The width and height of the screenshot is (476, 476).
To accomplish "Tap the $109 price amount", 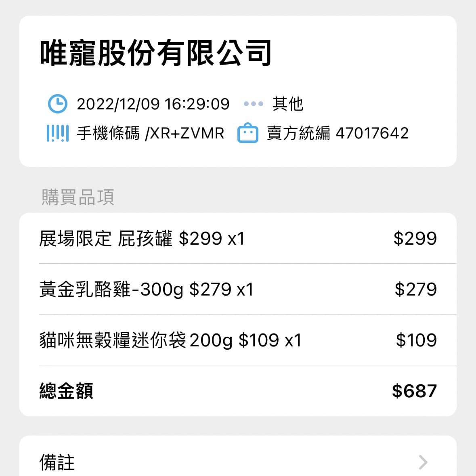I will (x=416, y=340).
